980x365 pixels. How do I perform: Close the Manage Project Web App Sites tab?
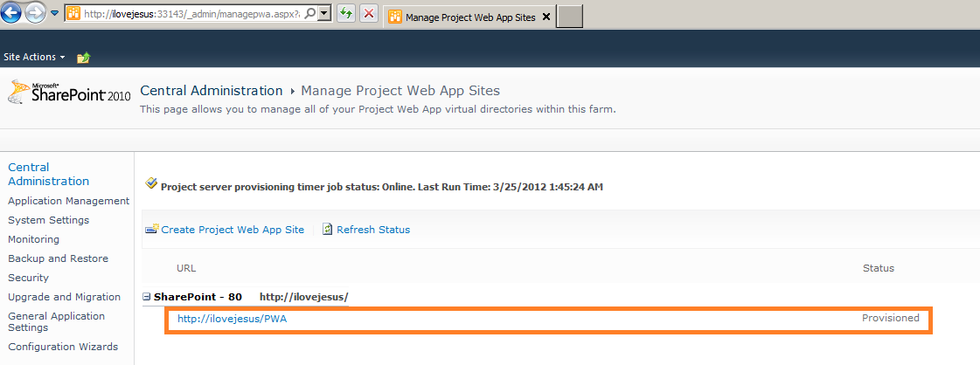tap(546, 17)
